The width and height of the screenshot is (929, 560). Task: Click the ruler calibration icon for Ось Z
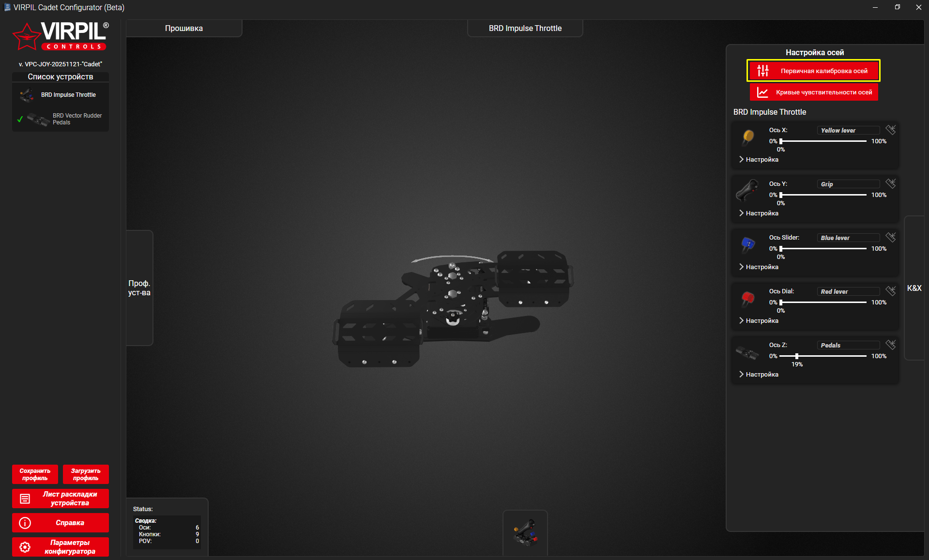point(890,345)
